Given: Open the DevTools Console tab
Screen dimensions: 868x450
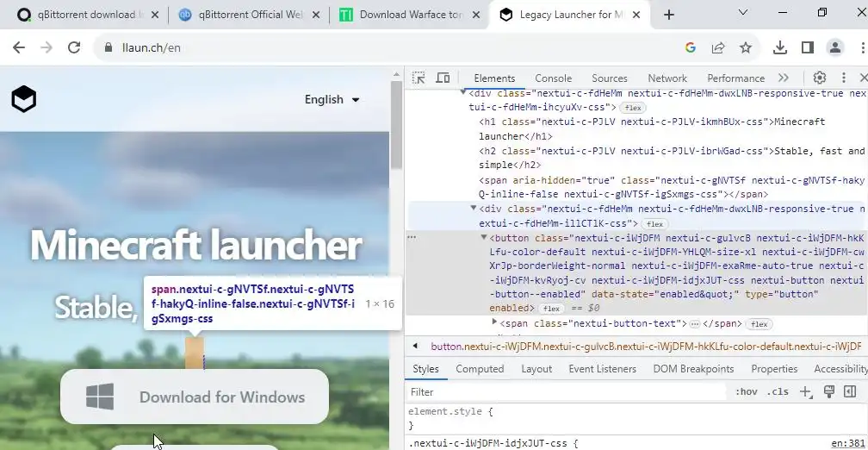Looking at the screenshot, I should 553,78.
